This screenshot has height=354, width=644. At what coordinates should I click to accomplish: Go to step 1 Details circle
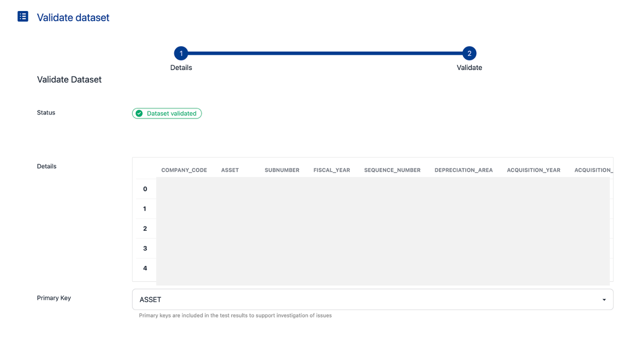(181, 53)
